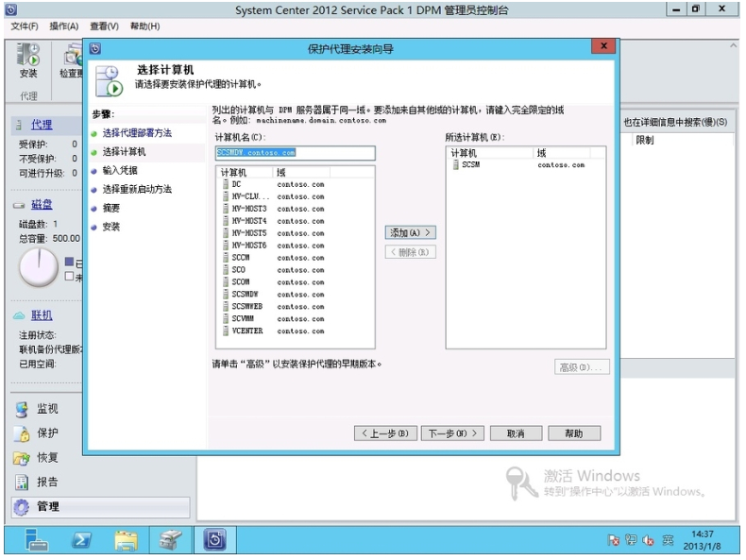Click the disk icon beside 磁盘
The width and height of the screenshot is (746, 560).
click(19, 205)
